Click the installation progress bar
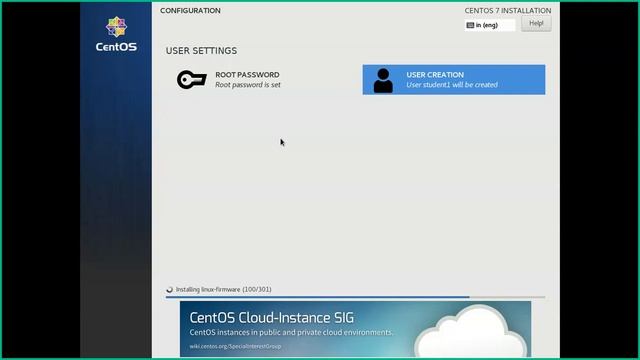This screenshot has width=640, height=360. point(355,297)
